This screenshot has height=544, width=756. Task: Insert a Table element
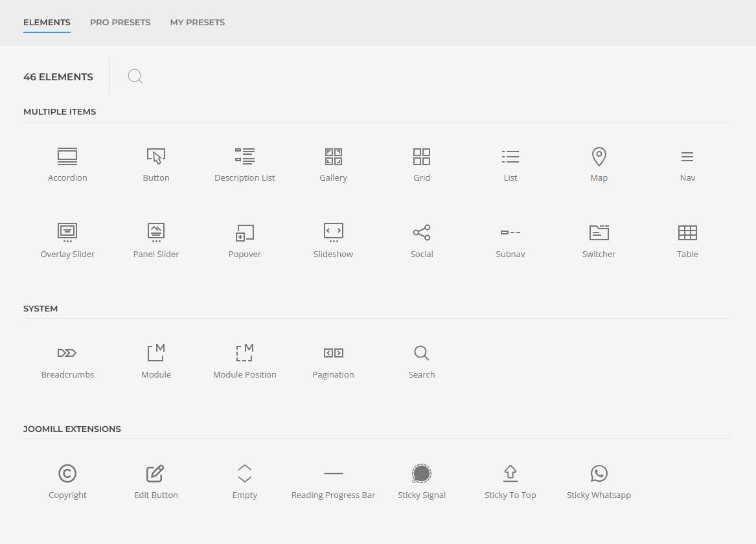(x=687, y=241)
